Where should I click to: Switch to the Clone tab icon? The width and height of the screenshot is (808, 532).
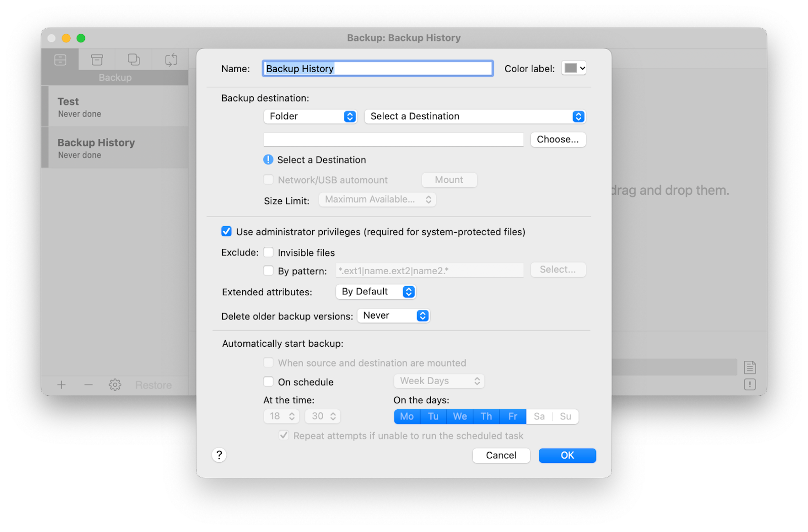(134, 60)
